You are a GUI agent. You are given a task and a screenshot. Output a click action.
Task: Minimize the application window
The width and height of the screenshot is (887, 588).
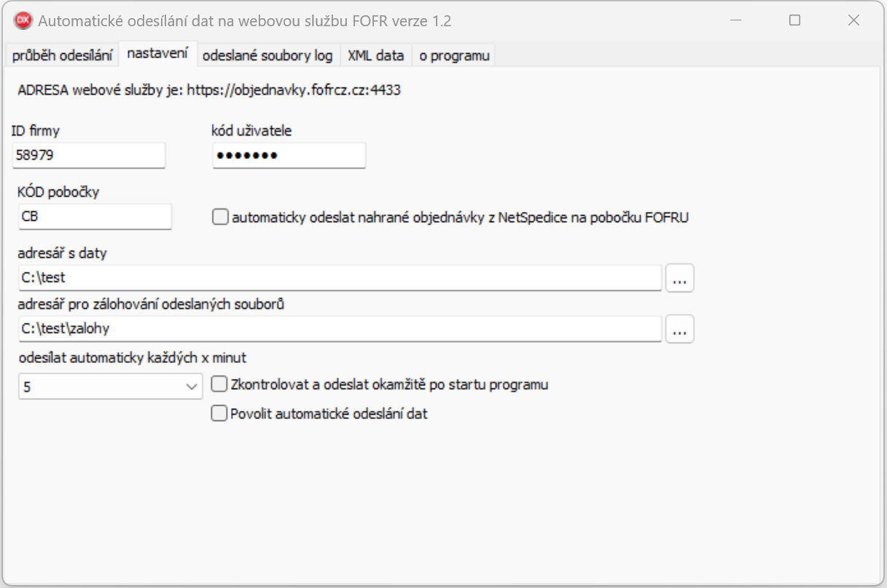click(x=735, y=21)
